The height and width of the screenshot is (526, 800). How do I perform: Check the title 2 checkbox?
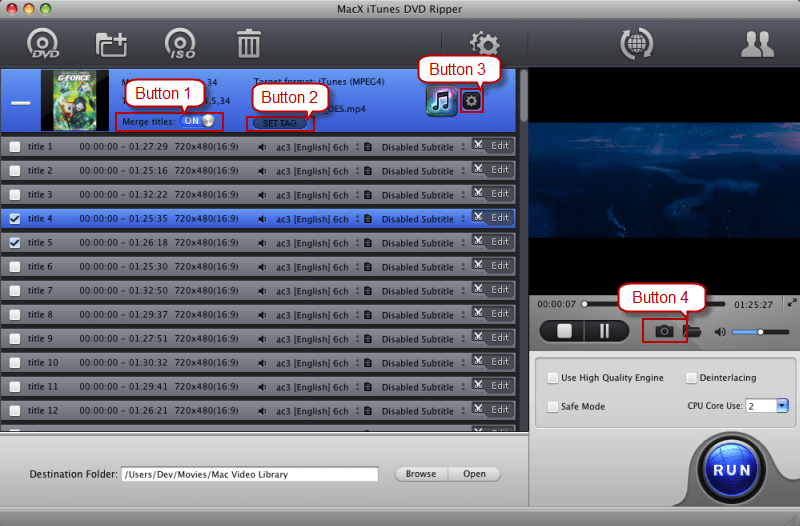pos(15,171)
